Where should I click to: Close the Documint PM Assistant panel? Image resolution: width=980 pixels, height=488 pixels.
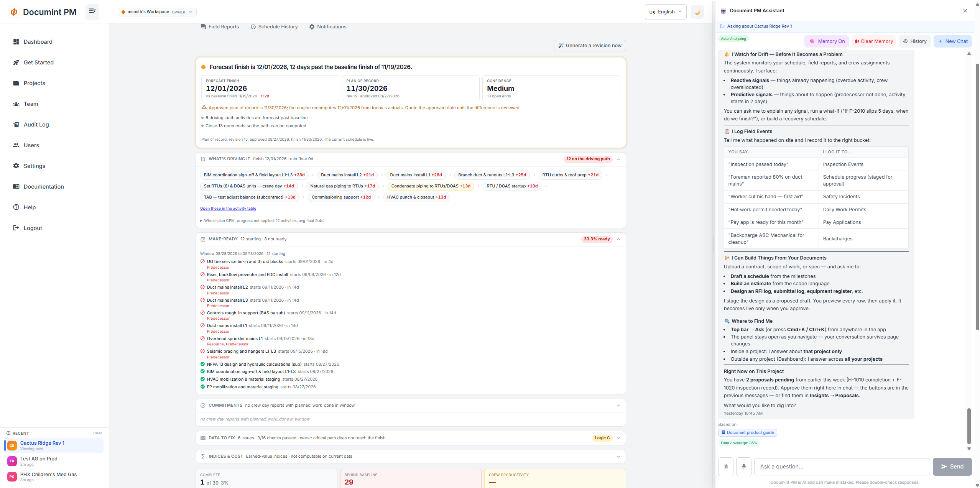(965, 11)
